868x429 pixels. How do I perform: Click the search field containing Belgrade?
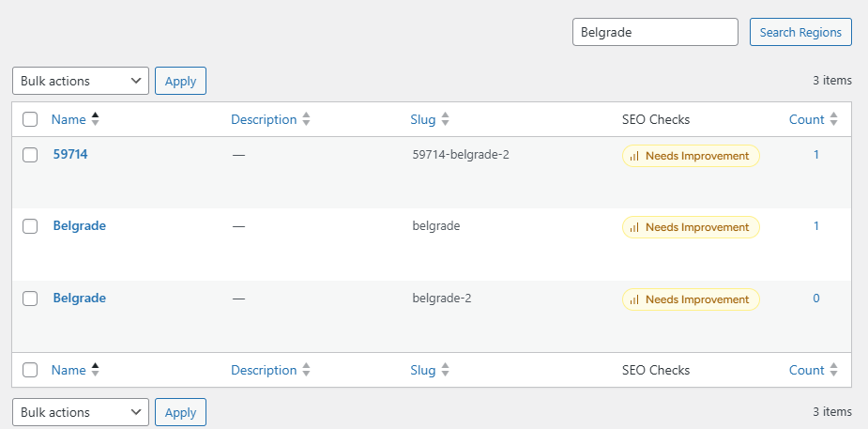655,32
